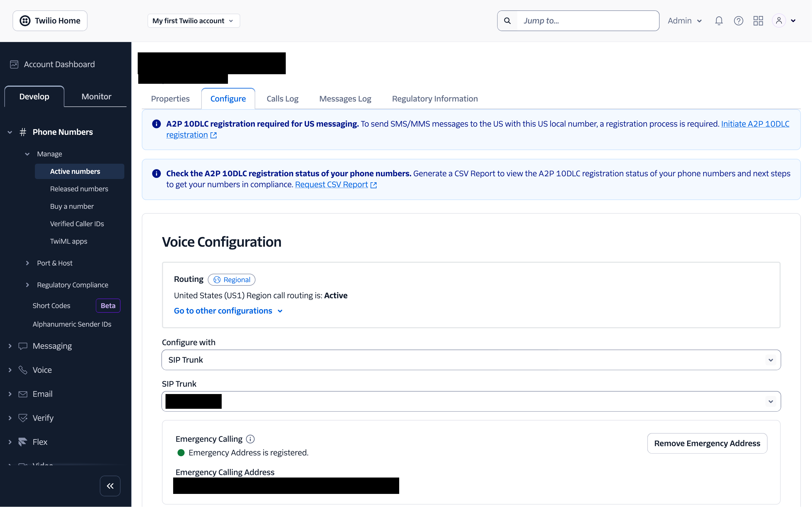Open Account Dashboard from sidebar
The width and height of the screenshot is (812, 507).
pos(59,64)
